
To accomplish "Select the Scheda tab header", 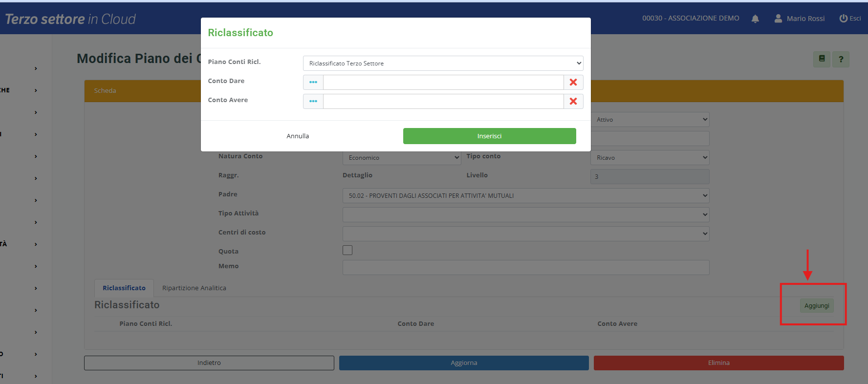I will [x=105, y=90].
